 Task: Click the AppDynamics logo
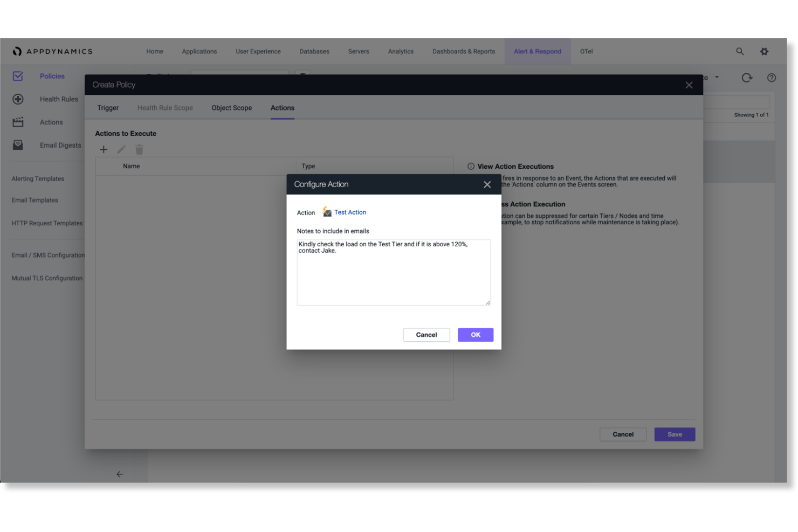(53, 51)
